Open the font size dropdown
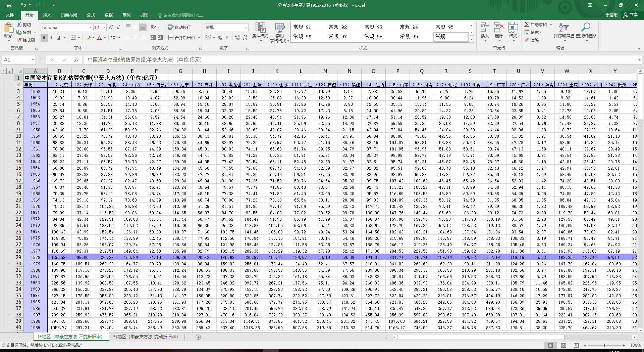The image size is (644, 352). pyautogui.click(x=104, y=28)
